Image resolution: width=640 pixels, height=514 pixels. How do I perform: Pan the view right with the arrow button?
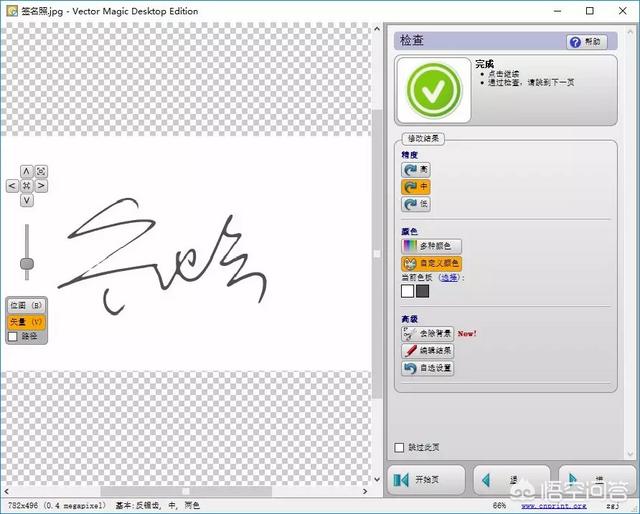(42, 186)
